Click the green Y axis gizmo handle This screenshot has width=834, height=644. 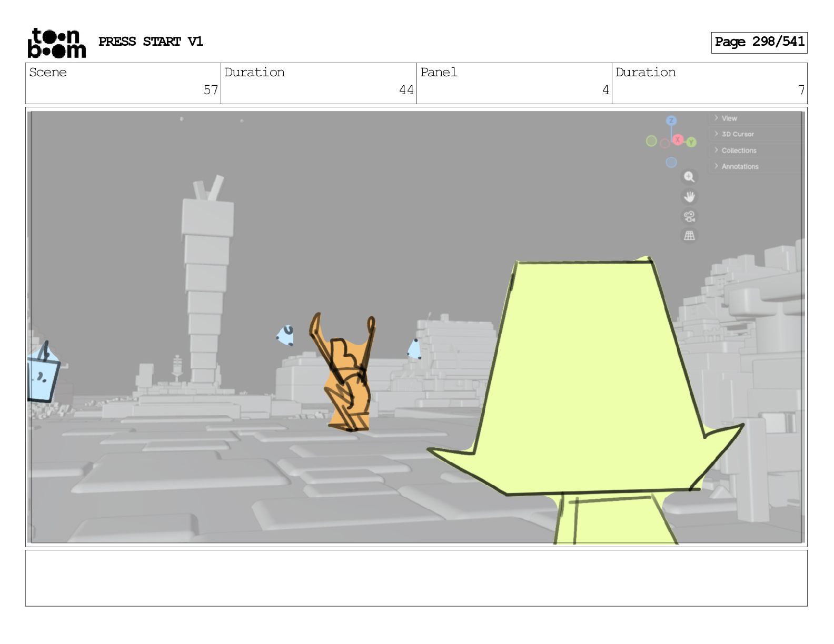click(691, 142)
